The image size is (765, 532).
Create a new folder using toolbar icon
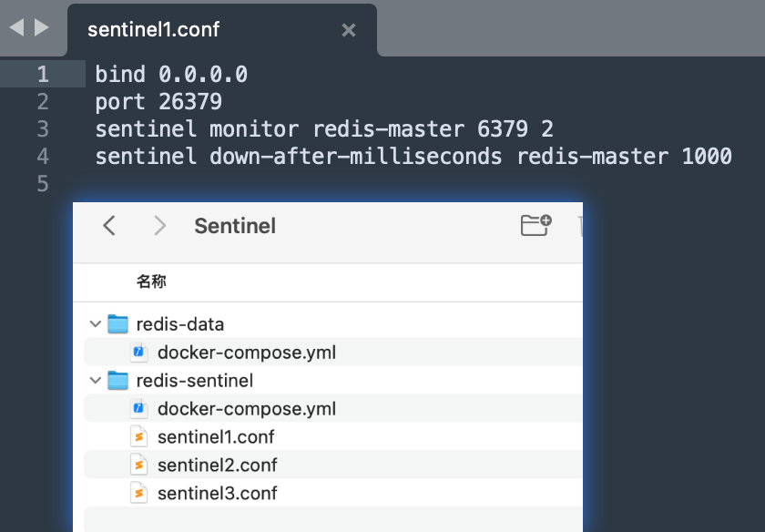(535, 225)
